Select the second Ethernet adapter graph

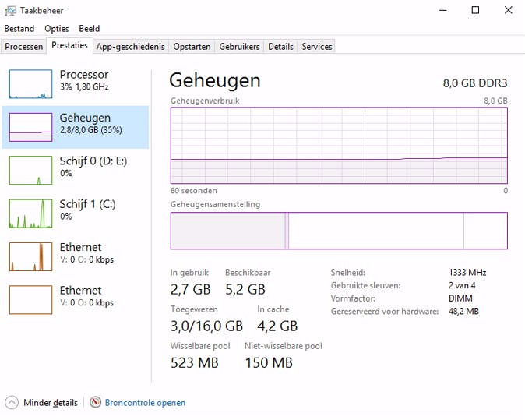click(x=30, y=299)
